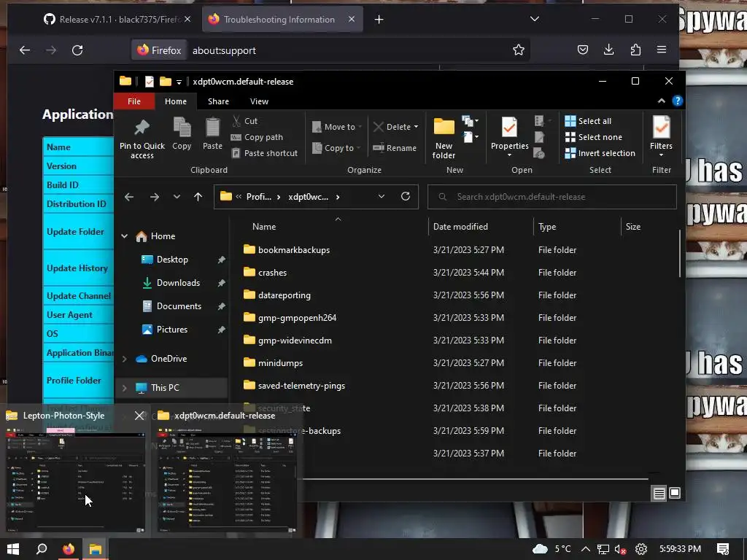Click the Explorer Help question mark icon
Image resolution: width=747 pixels, height=560 pixels.
(x=677, y=101)
